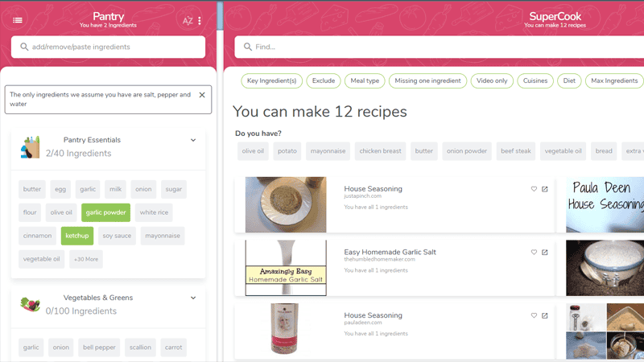Add soy sauce to the pantry
Image resolution: width=644 pixels, height=362 pixels.
click(x=117, y=236)
